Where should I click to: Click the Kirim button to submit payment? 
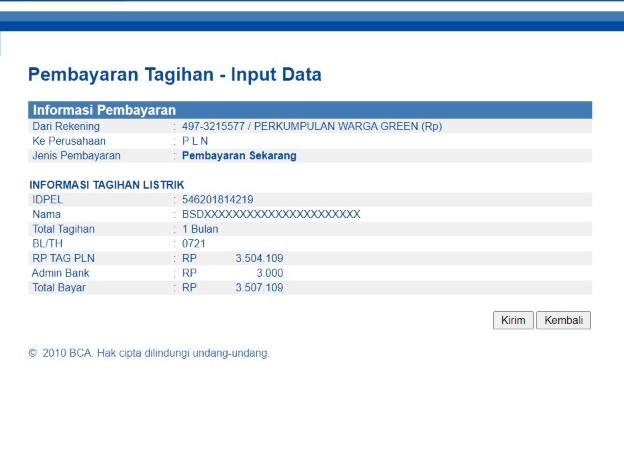tap(512, 321)
